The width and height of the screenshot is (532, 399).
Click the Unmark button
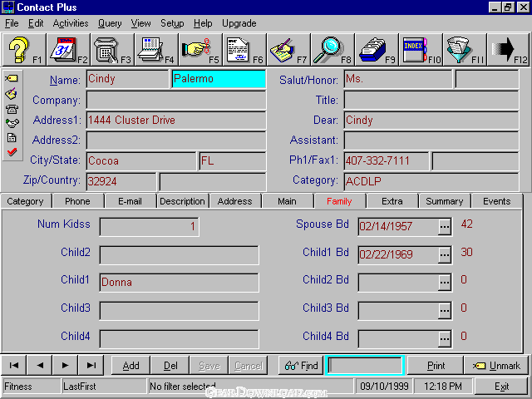pyautogui.click(x=496, y=366)
